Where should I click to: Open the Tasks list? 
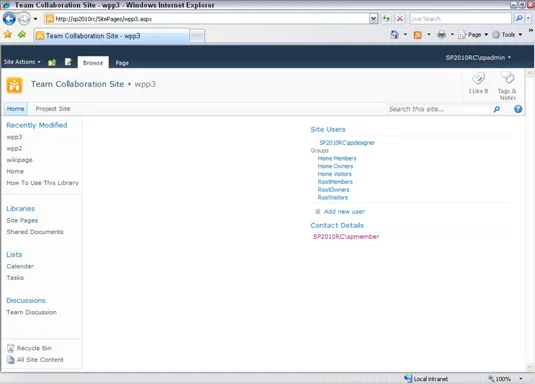click(15, 278)
